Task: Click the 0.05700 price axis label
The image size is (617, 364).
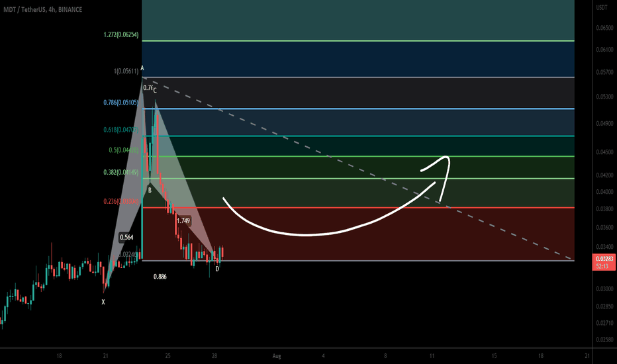Action: [x=604, y=72]
